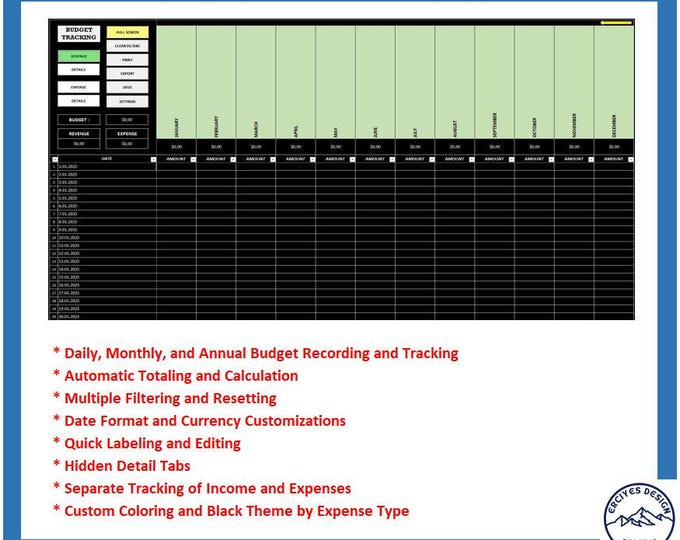Open the October AMOUNT filter dropdown

point(551,160)
